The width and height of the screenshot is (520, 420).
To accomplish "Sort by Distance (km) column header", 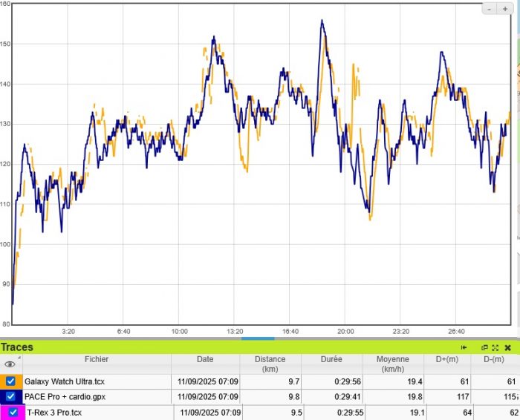I will click(270, 364).
